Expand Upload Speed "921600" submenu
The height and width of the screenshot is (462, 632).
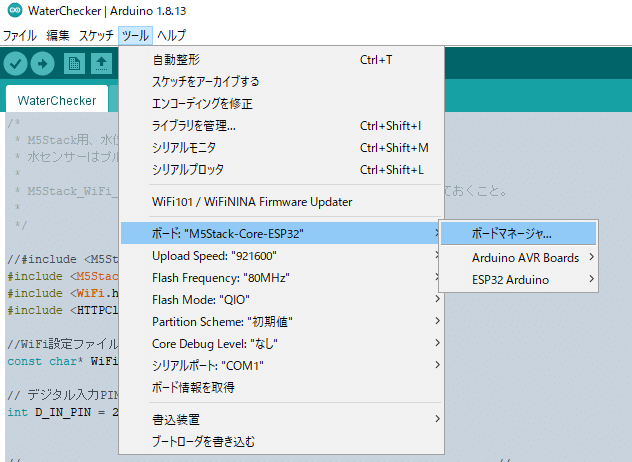281,256
